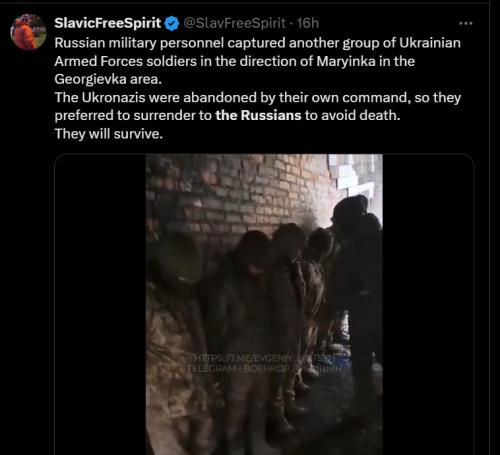Screen dimensions: 500x455
Task: Click the bold "the Russians" text
Action: 258,115
